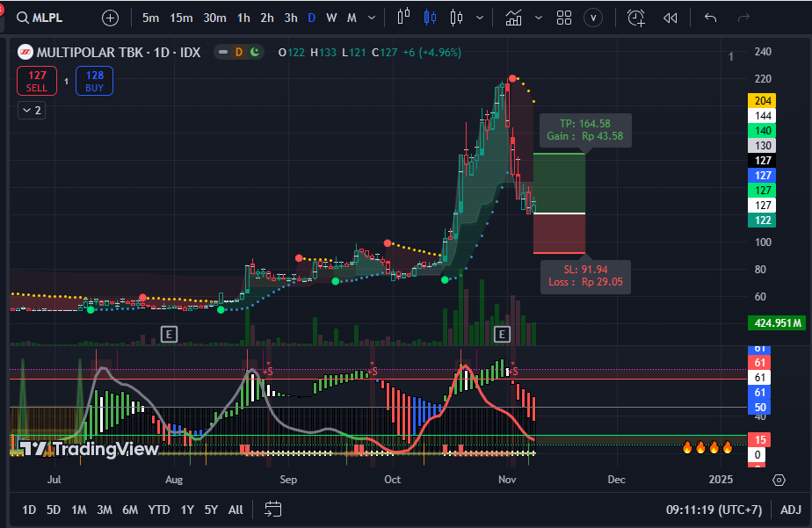Set the date range to 1D

pyautogui.click(x=29, y=510)
